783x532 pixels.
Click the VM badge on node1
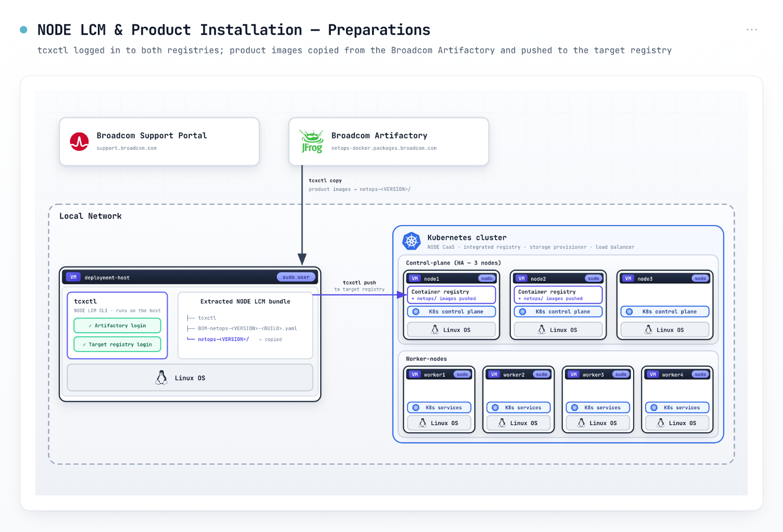pos(414,278)
